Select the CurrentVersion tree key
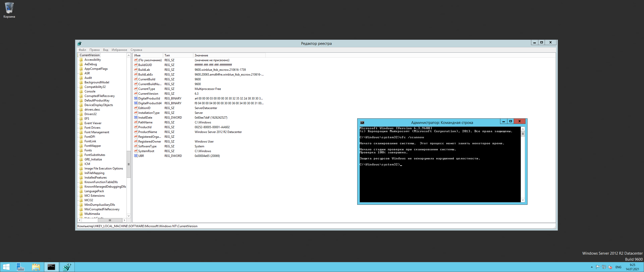This screenshot has height=272, width=644. [x=90, y=55]
